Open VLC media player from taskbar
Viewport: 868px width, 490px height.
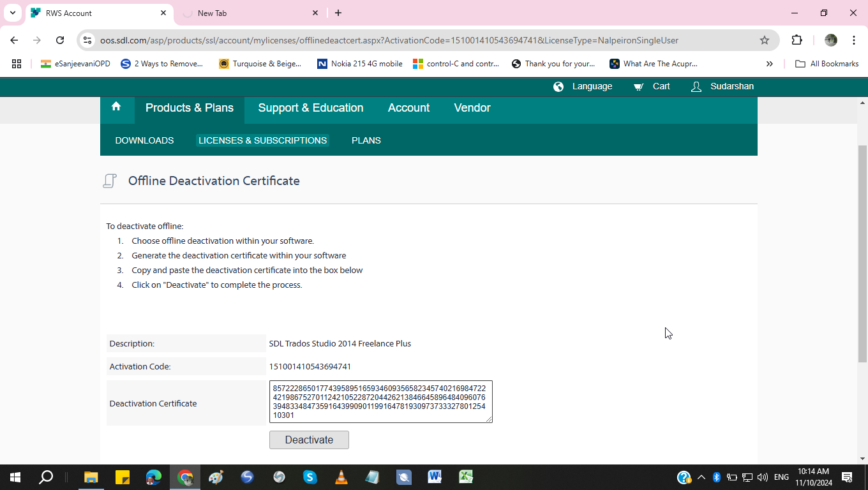click(341, 477)
